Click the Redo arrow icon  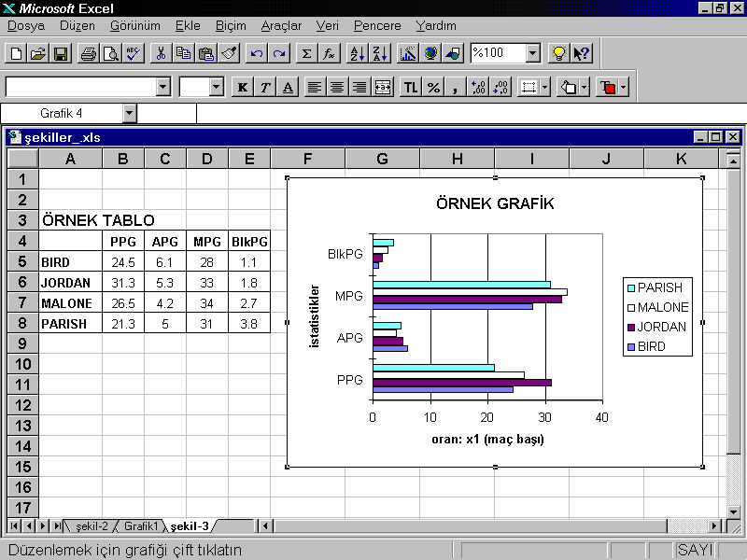[x=279, y=53]
